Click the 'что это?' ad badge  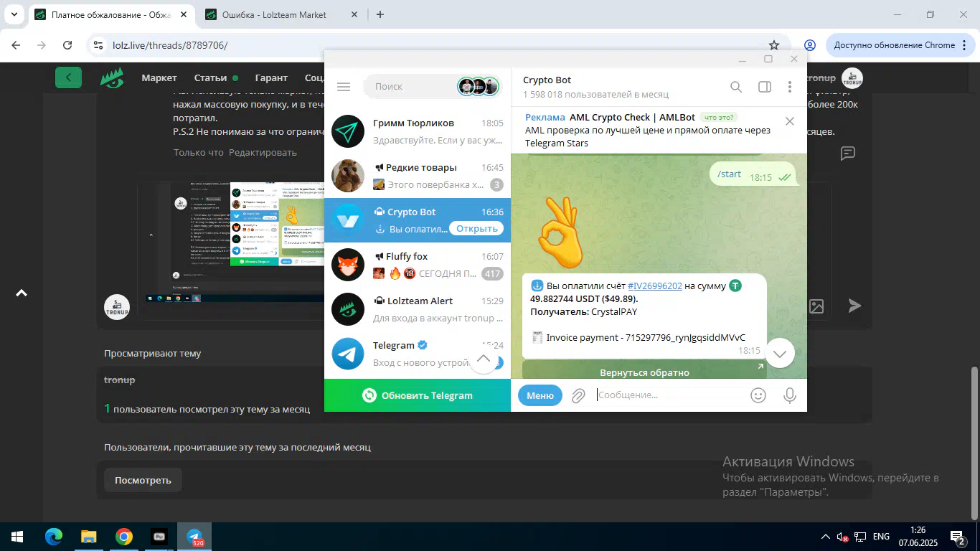[x=719, y=118]
